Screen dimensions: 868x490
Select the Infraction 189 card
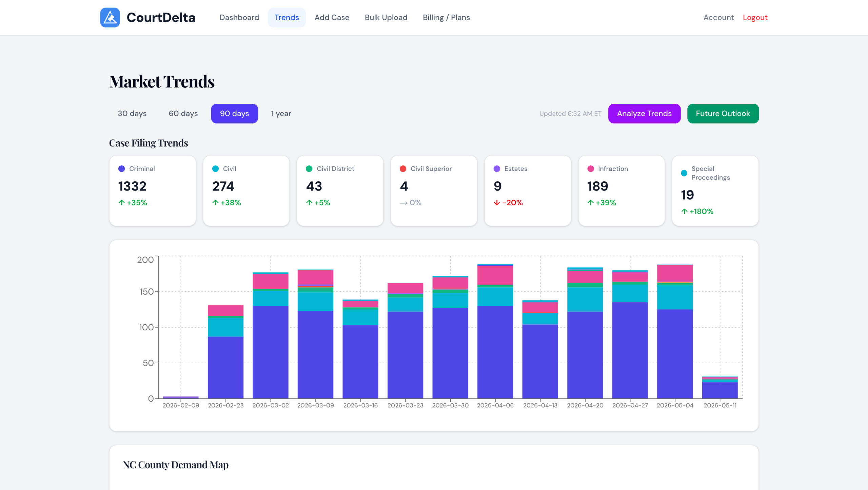point(622,191)
